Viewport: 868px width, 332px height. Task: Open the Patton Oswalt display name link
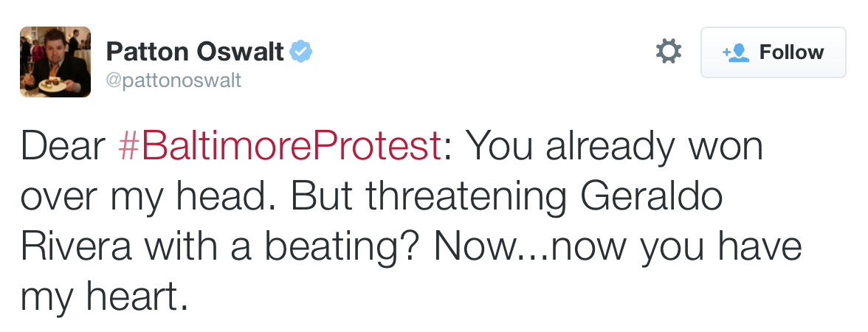click(195, 52)
